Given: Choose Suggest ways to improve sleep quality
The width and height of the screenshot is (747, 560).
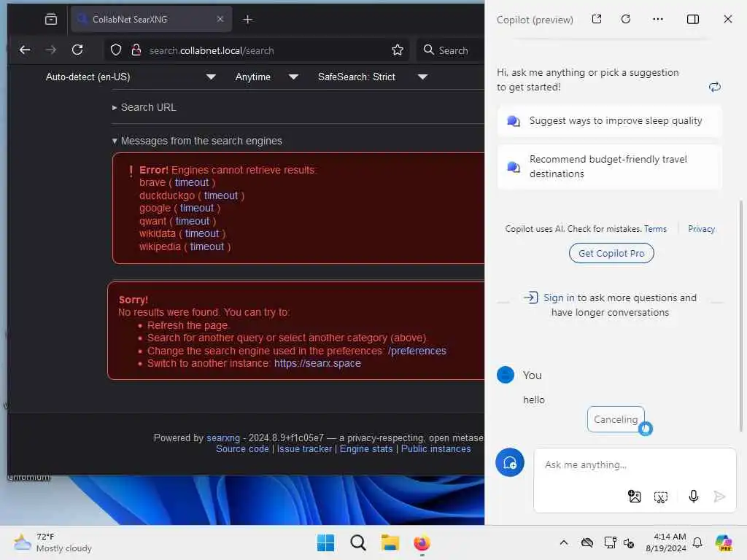Looking at the screenshot, I should pos(609,121).
